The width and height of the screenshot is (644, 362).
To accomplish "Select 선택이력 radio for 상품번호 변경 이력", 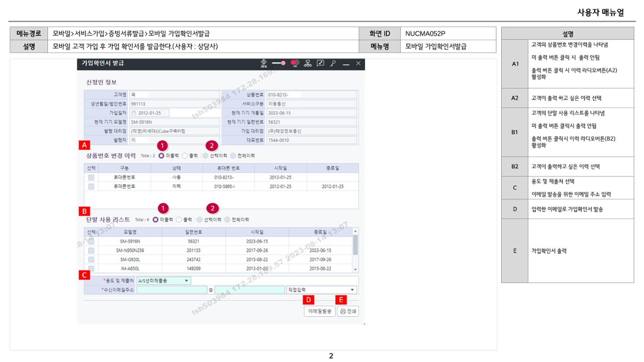I will click(x=206, y=156).
